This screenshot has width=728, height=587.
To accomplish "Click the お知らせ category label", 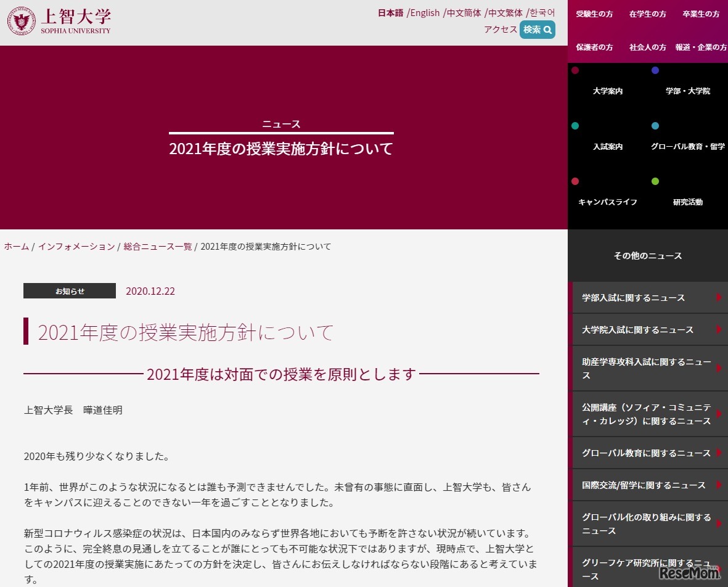I will click(70, 290).
